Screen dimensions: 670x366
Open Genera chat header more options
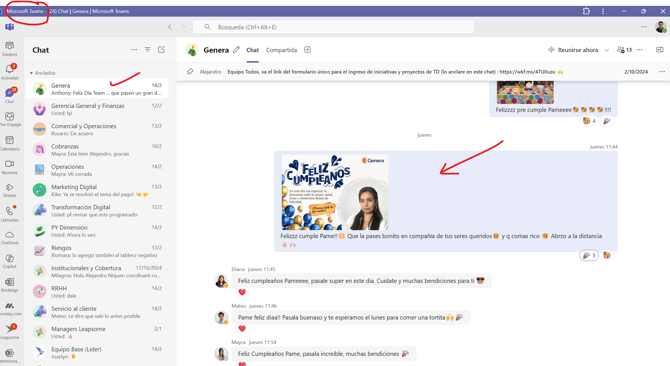pos(640,50)
